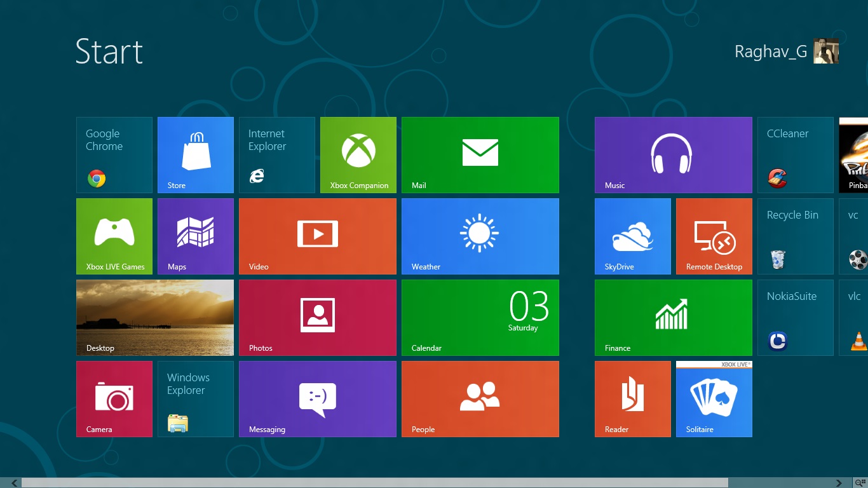Click the scrollbar left arrow
Image resolution: width=868 pixels, height=488 pixels.
pos(15,483)
